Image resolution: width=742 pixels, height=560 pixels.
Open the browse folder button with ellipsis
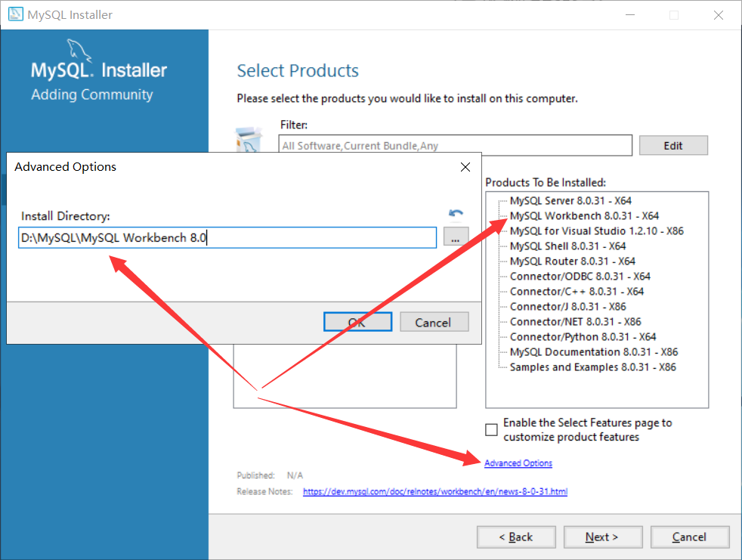pyautogui.click(x=456, y=237)
